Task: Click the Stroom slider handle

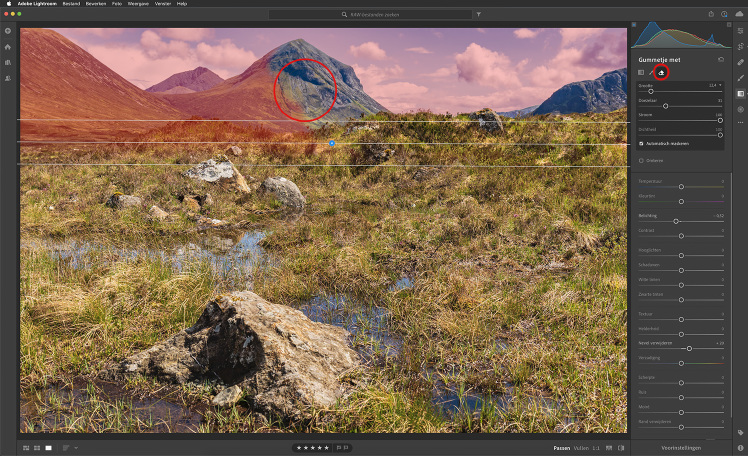Action: 720,121
